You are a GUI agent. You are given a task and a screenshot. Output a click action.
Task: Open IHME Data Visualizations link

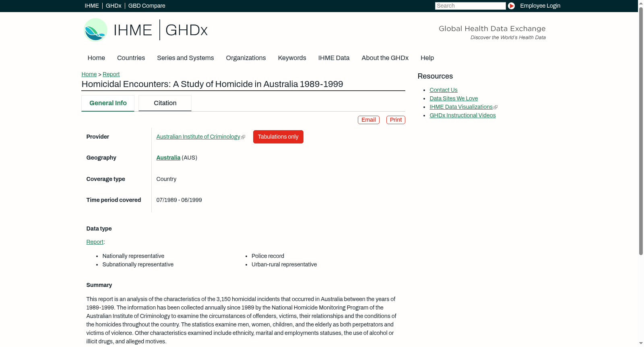461,107
